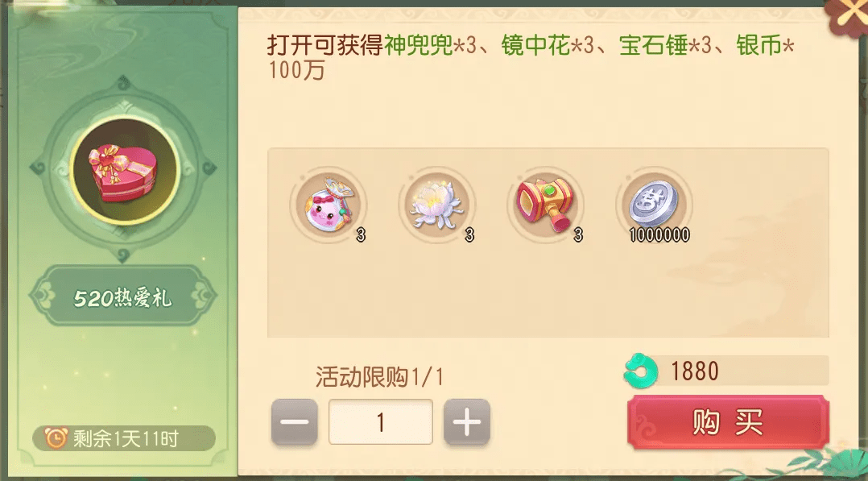Tap the 520热爱礼 title banner

click(x=123, y=298)
